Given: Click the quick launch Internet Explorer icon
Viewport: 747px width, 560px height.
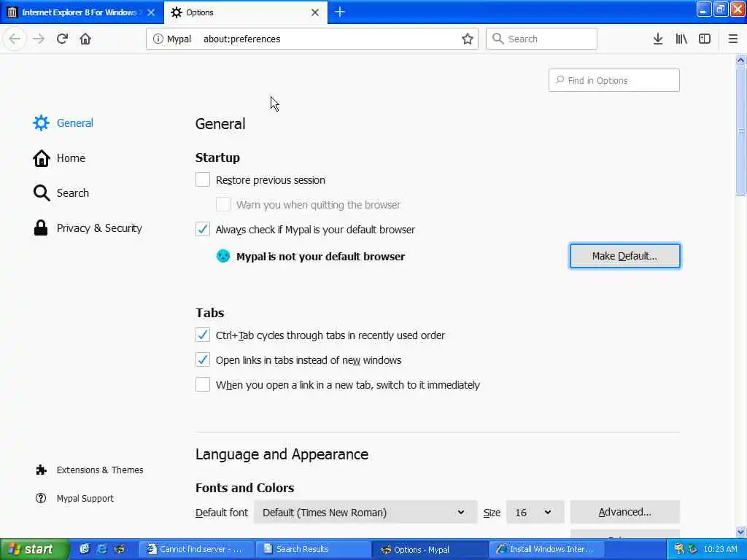Looking at the screenshot, I should [x=101, y=549].
